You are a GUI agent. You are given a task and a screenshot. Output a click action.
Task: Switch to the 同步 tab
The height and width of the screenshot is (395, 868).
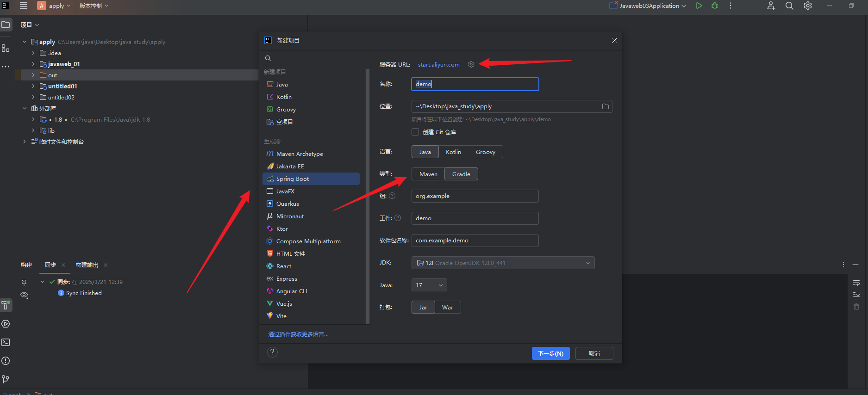tap(50, 265)
